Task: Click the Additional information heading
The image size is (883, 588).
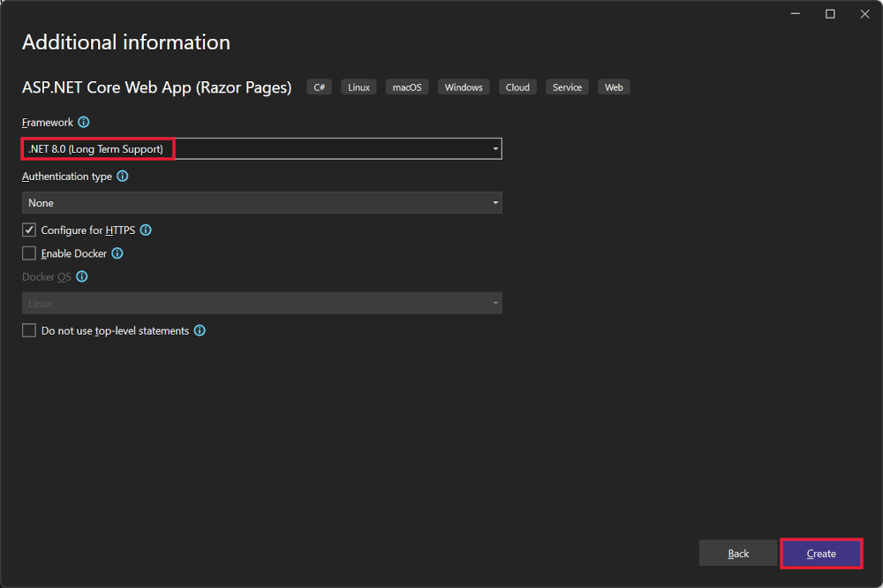Action: [x=126, y=42]
